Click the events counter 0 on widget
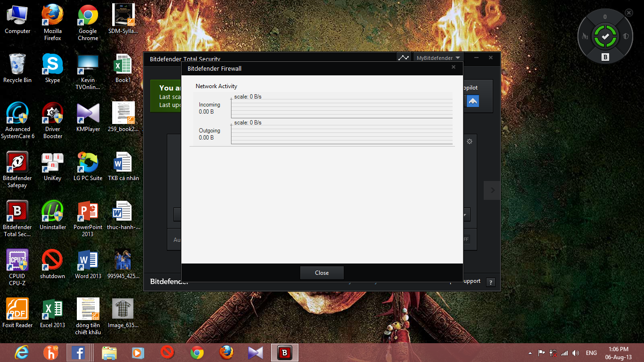Image resolution: width=644 pixels, height=362 pixels. (605, 17)
